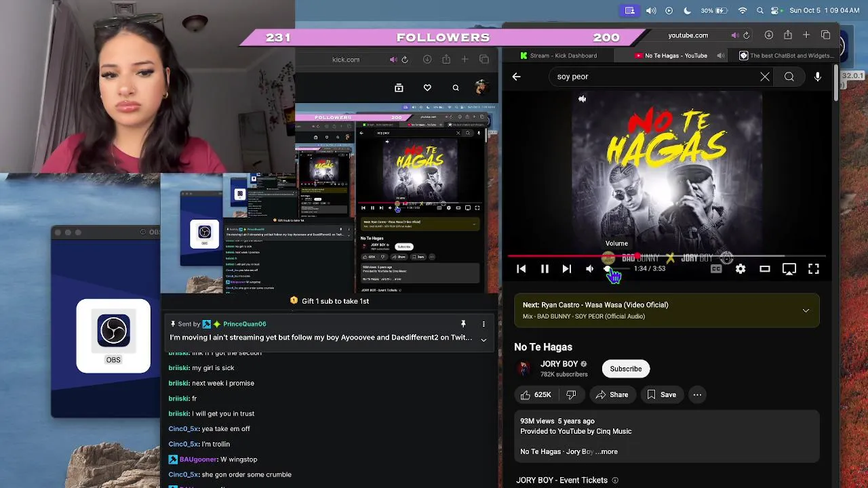Open the Kick profile avatar menu
The image size is (868, 488).
coord(481,87)
